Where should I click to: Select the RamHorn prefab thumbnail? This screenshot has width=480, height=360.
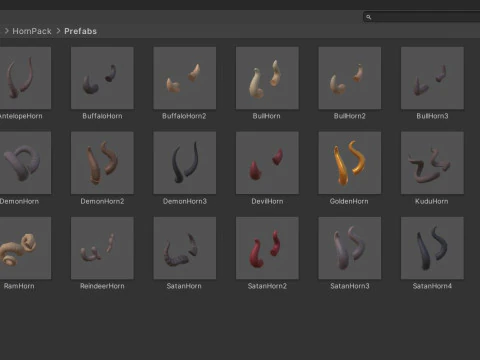coord(25,248)
